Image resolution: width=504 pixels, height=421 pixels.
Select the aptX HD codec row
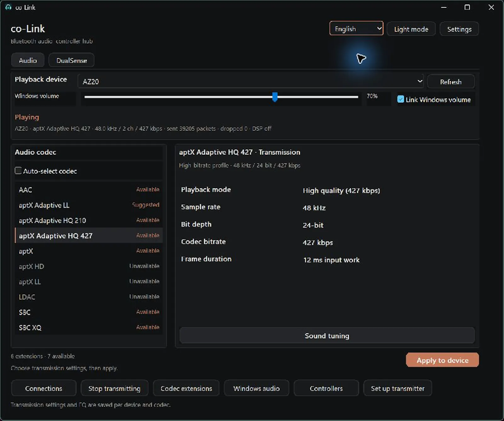[x=89, y=266]
